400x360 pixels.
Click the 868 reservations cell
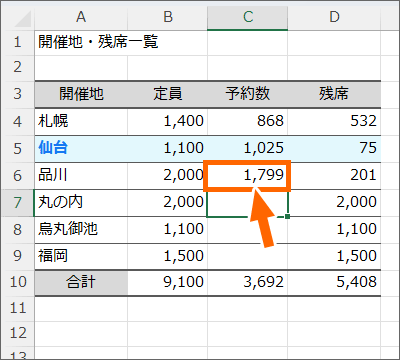tap(247, 122)
